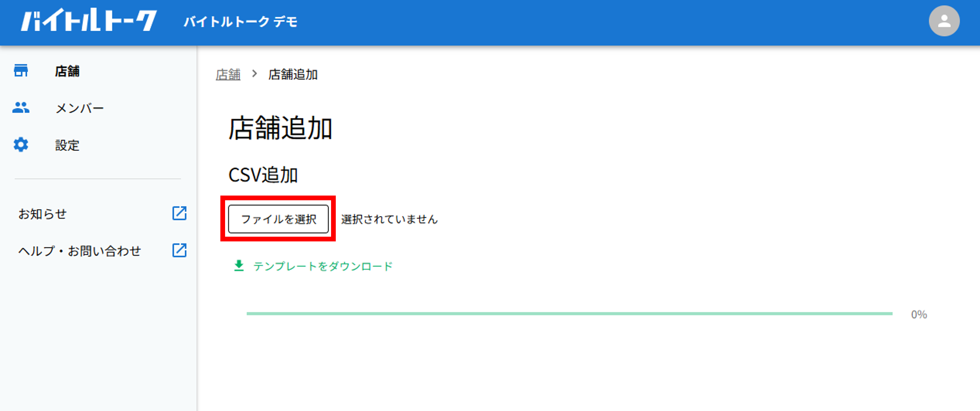Screen dimensions: 980x411
Task: Click the バイトルトーク デモ header title
Action: pyautogui.click(x=240, y=22)
